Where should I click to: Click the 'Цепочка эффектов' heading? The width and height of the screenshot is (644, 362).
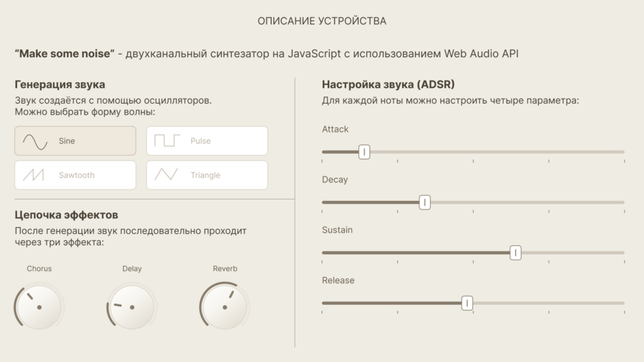[67, 215]
